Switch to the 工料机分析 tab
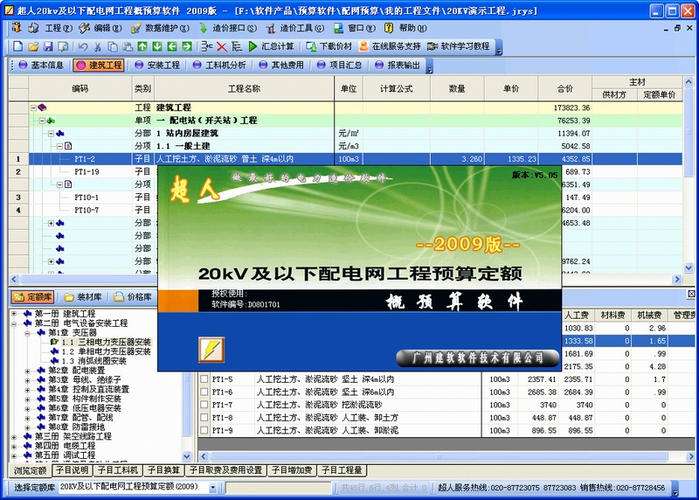The image size is (699, 500). click(x=220, y=65)
